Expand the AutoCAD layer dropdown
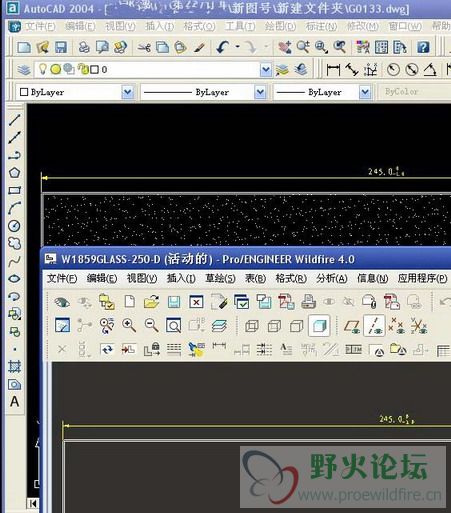The width and height of the screenshot is (451, 513). pos(265,70)
